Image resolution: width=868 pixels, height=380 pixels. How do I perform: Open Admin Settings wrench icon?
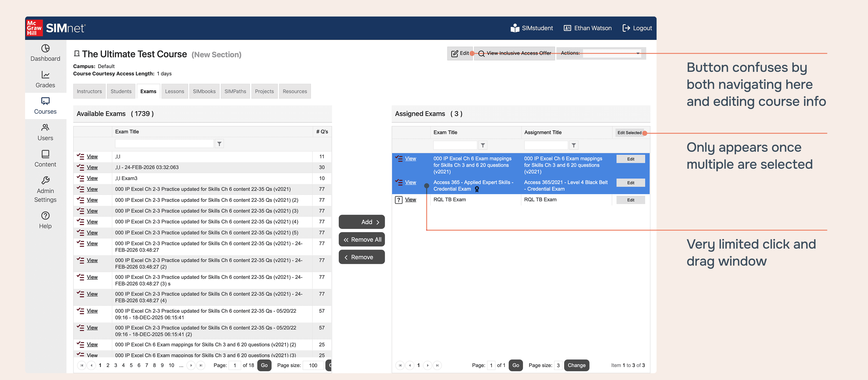pos(45,180)
